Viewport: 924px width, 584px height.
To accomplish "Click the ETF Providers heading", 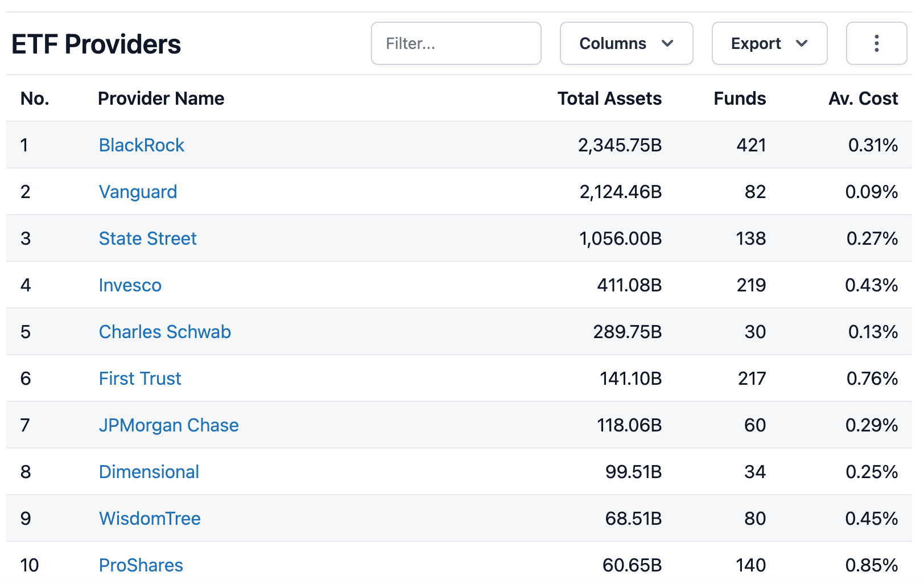I will 96,44.
